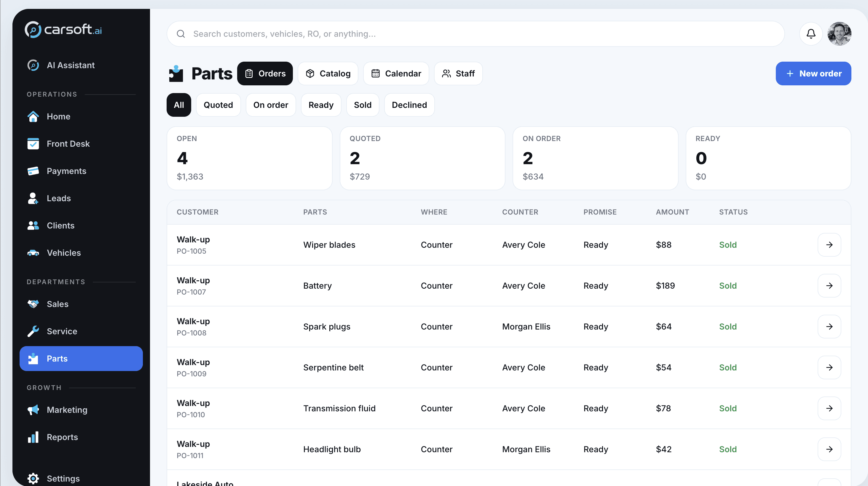Select the Clients people icon
The image size is (868, 486).
[33, 226]
